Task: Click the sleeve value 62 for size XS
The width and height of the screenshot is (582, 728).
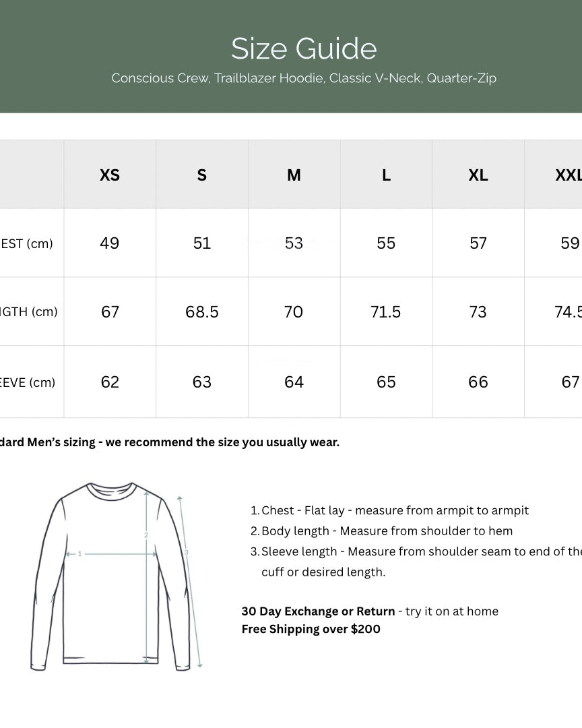Action: [x=110, y=382]
